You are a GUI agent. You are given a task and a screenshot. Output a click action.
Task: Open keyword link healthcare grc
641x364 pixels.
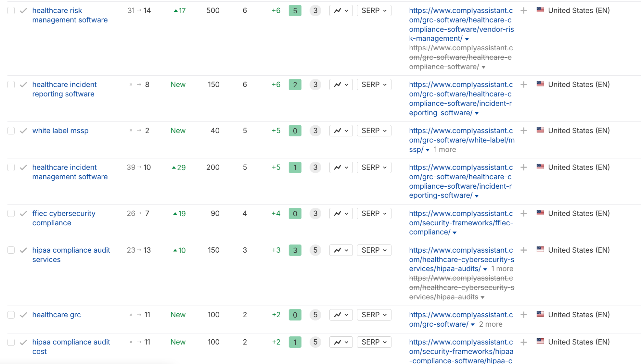[57, 315]
